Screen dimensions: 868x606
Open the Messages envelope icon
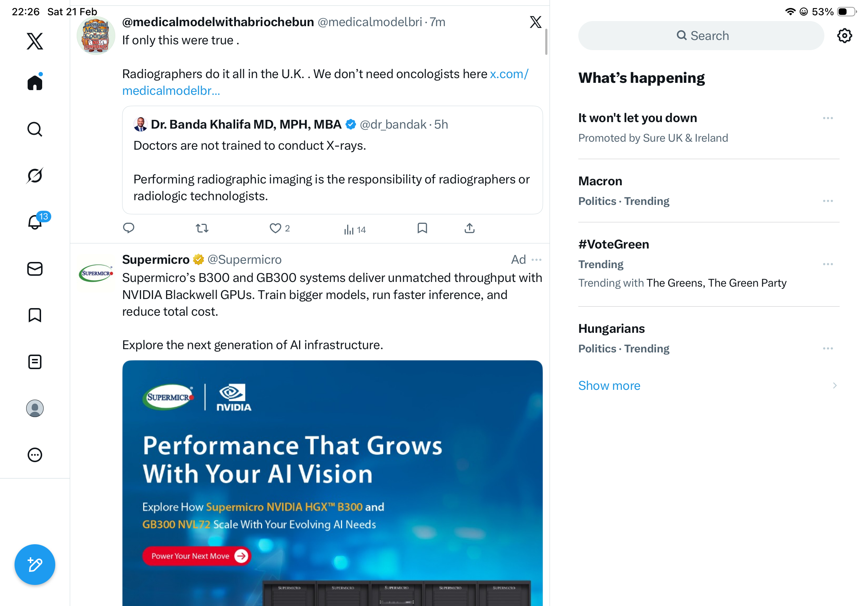coord(35,269)
